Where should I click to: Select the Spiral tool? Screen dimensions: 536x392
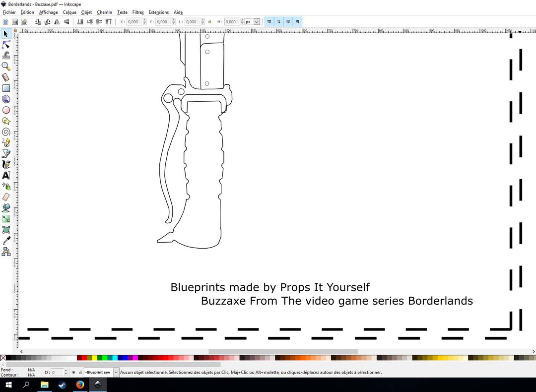(6, 131)
